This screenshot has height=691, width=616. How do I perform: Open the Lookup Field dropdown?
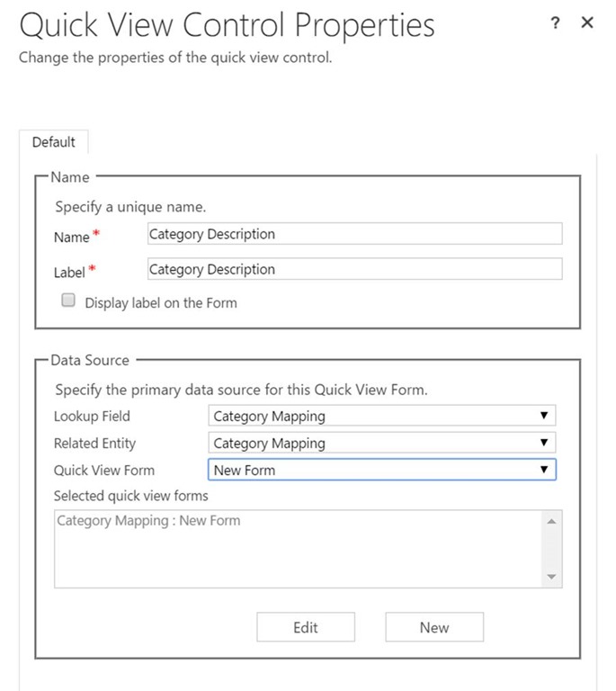pyautogui.click(x=381, y=416)
